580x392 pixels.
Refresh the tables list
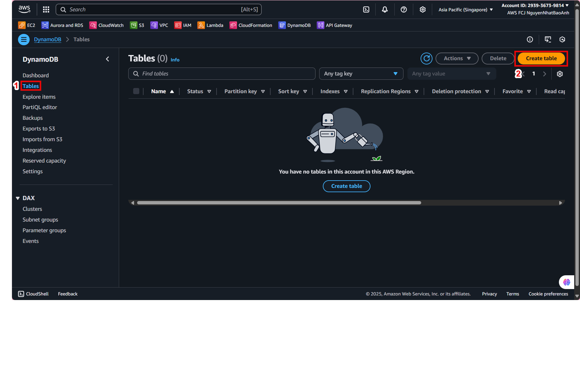[x=426, y=58]
